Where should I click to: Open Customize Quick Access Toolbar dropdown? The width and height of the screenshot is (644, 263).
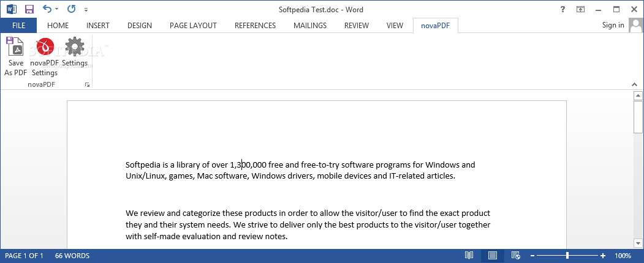86,9
